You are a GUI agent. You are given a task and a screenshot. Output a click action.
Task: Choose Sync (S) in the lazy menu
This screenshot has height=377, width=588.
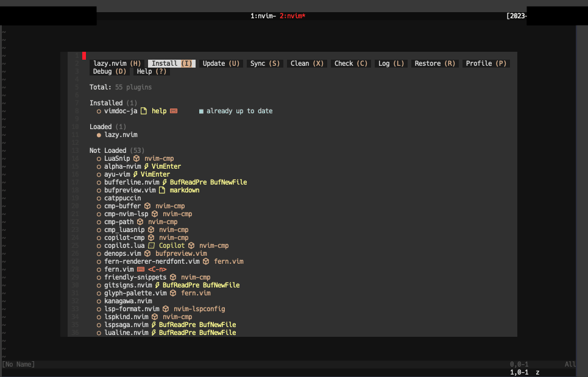pyautogui.click(x=264, y=63)
